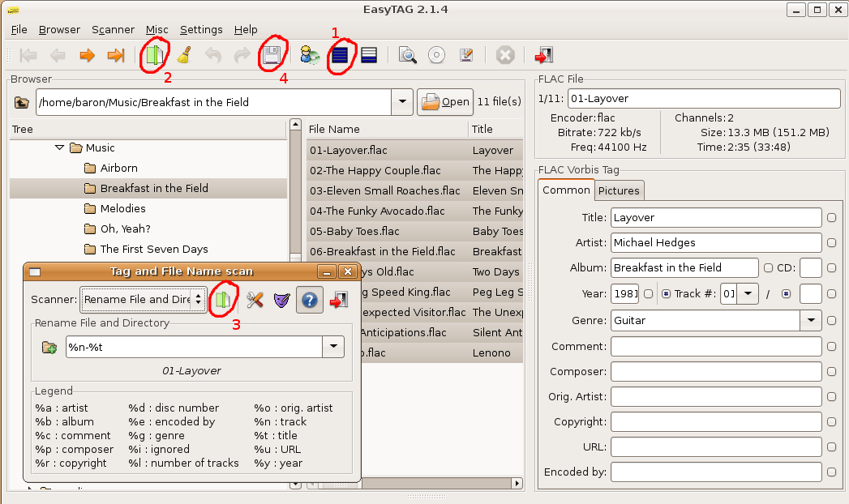Click the Album input field
Image resolution: width=849 pixels, height=504 pixels.
point(685,267)
